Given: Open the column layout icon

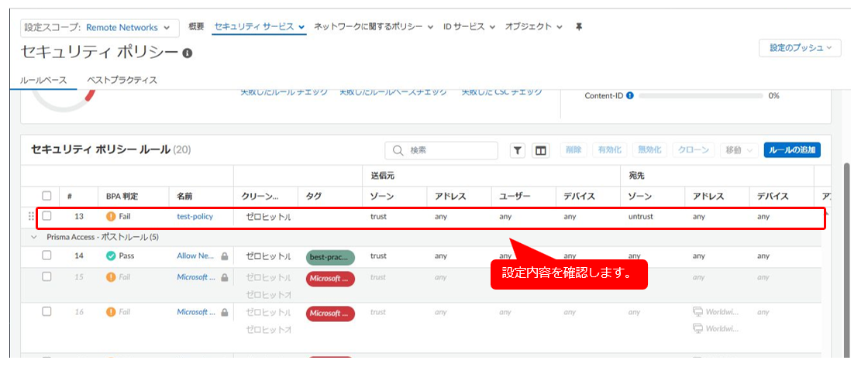Looking at the screenshot, I should point(541,150).
